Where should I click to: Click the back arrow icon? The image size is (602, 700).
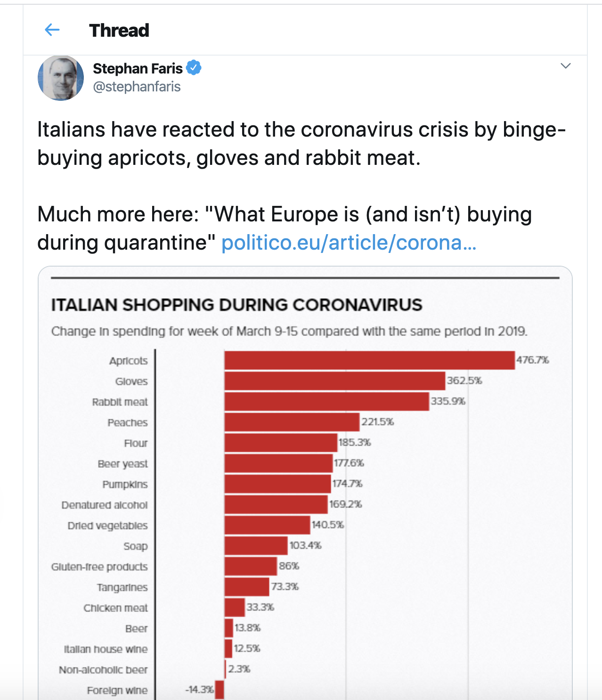point(52,30)
